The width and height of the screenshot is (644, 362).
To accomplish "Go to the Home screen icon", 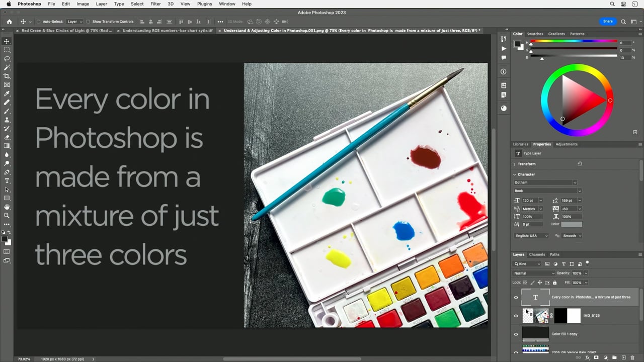I will coord(9,22).
